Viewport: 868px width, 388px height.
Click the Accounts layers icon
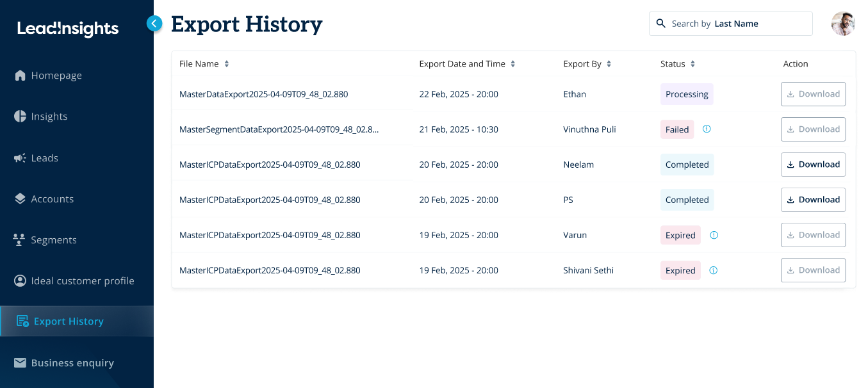click(20, 198)
